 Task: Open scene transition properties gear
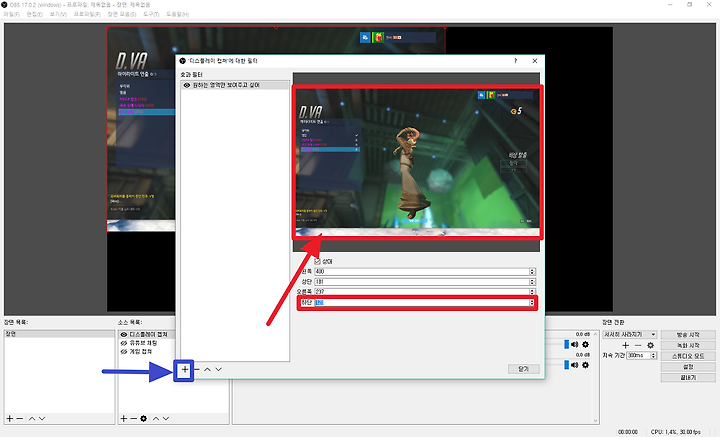click(650, 345)
